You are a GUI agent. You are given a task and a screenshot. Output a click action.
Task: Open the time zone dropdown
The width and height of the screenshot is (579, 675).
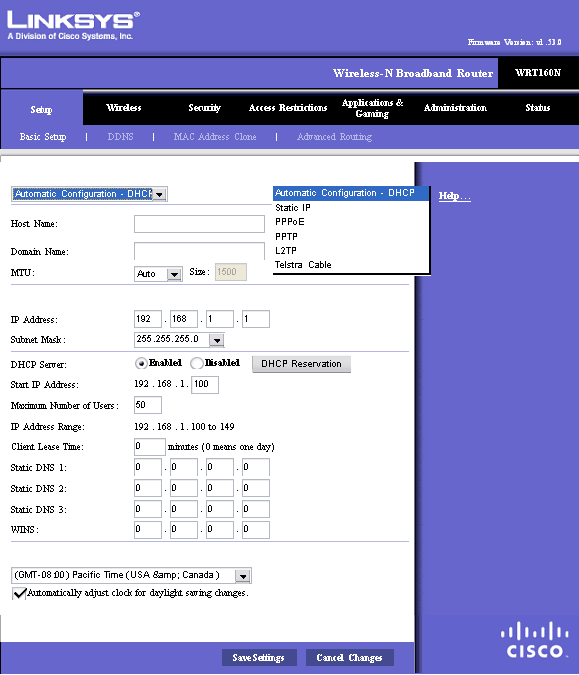pyautogui.click(x=131, y=576)
